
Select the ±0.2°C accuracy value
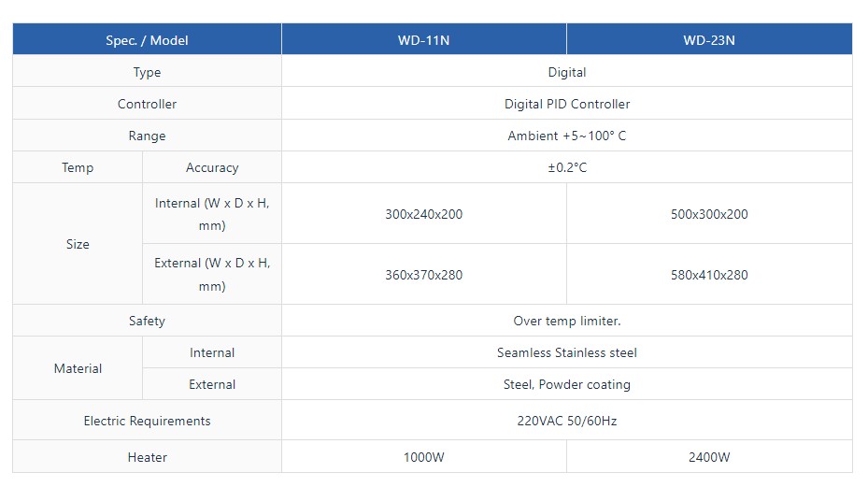566,167
